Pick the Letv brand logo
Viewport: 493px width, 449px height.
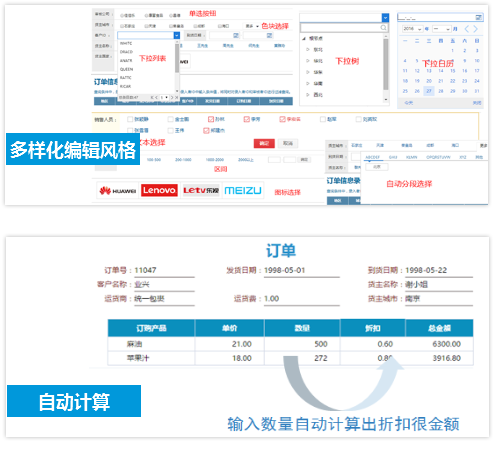(x=201, y=190)
